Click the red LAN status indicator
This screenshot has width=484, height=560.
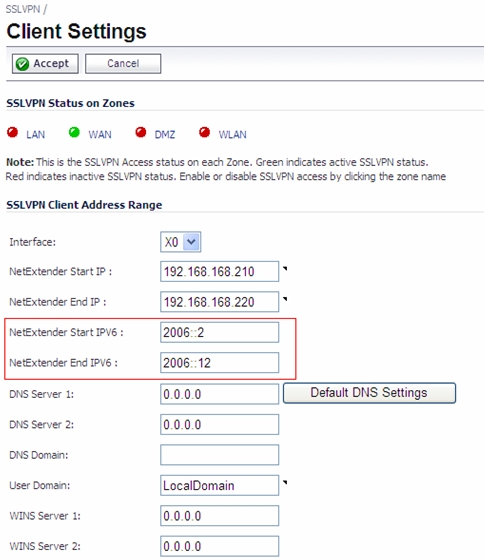13,132
